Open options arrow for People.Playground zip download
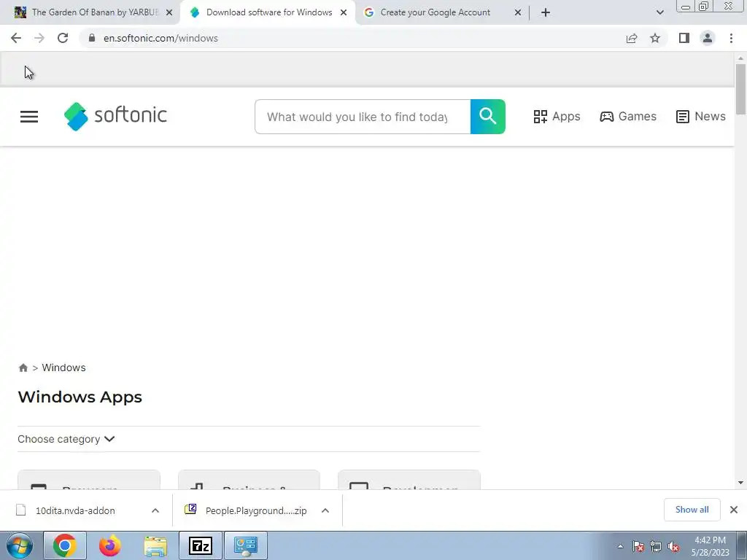747x560 pixels. [325, 510]
